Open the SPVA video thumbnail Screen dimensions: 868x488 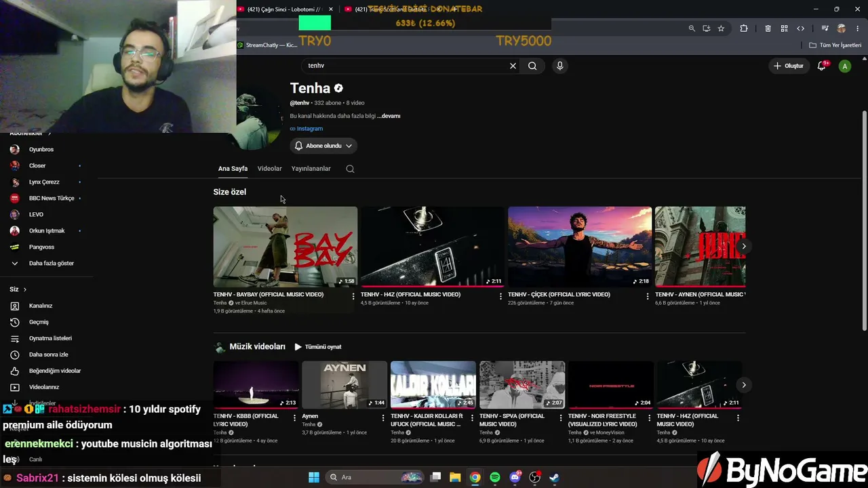point(522,384)
